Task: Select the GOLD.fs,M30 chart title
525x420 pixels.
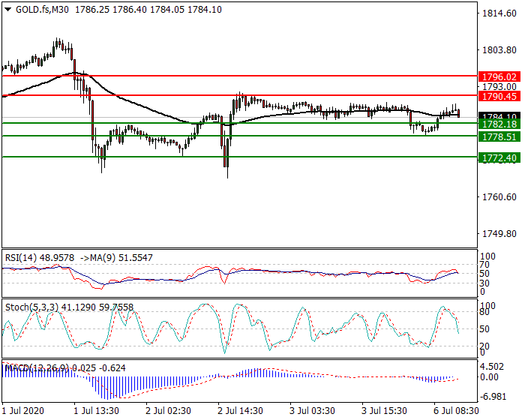Action: point(42,10)
